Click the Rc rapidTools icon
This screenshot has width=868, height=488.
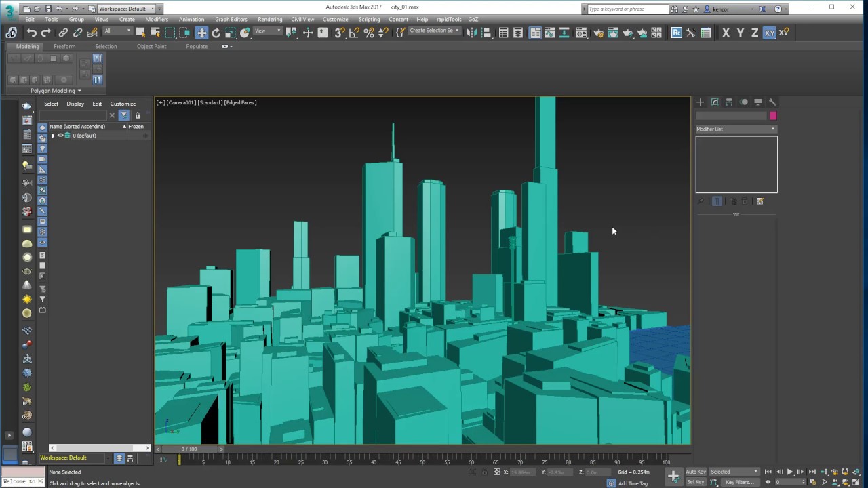[677, 33]
